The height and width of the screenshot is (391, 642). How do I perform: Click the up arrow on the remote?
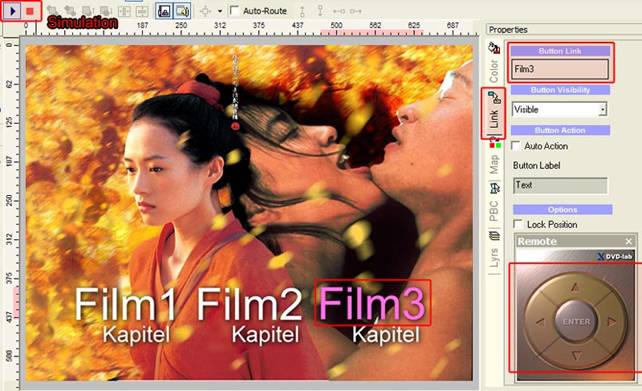[x=576, y=287]
